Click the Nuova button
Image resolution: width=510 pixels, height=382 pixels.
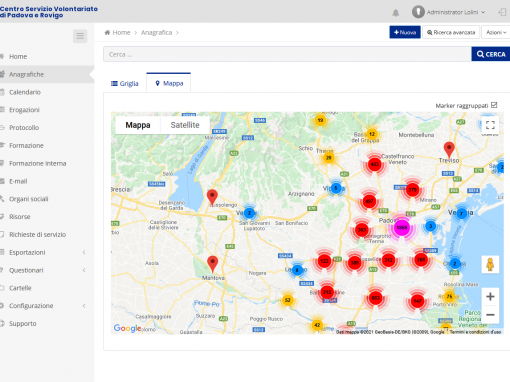click(x=405, y=32)
